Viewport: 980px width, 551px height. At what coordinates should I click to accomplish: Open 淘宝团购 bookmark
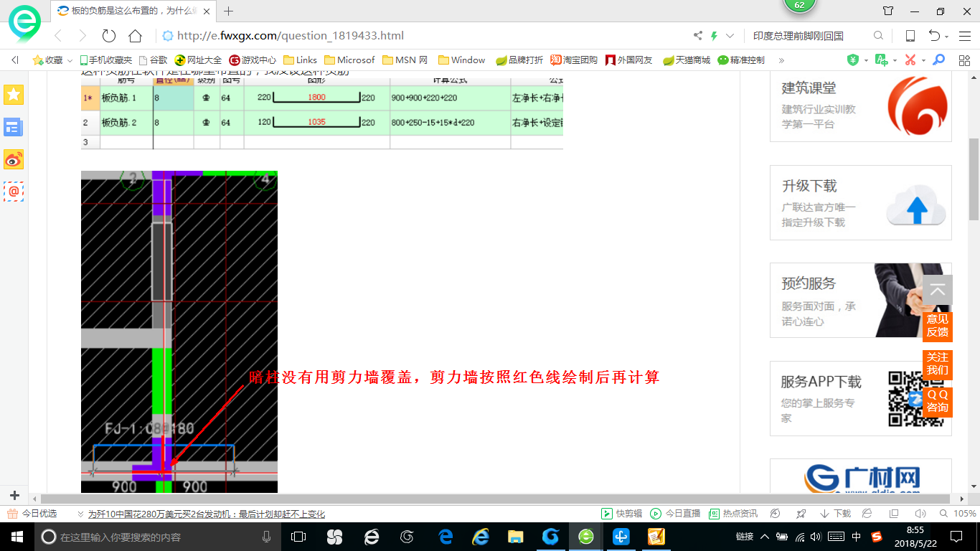(x=574, y=60)
